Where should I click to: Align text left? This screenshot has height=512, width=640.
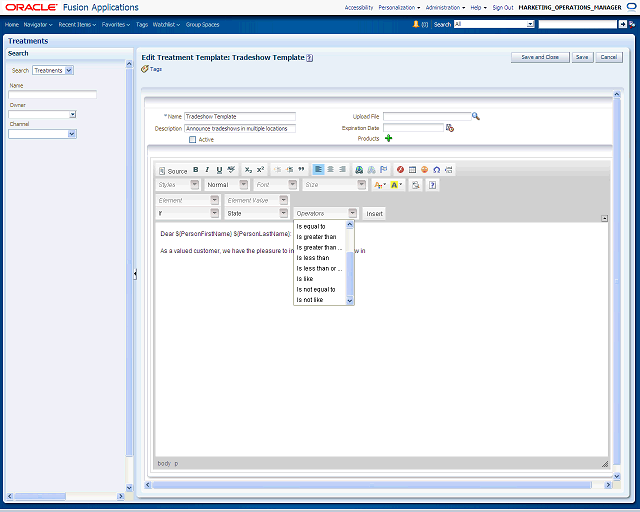pos(318,169)
